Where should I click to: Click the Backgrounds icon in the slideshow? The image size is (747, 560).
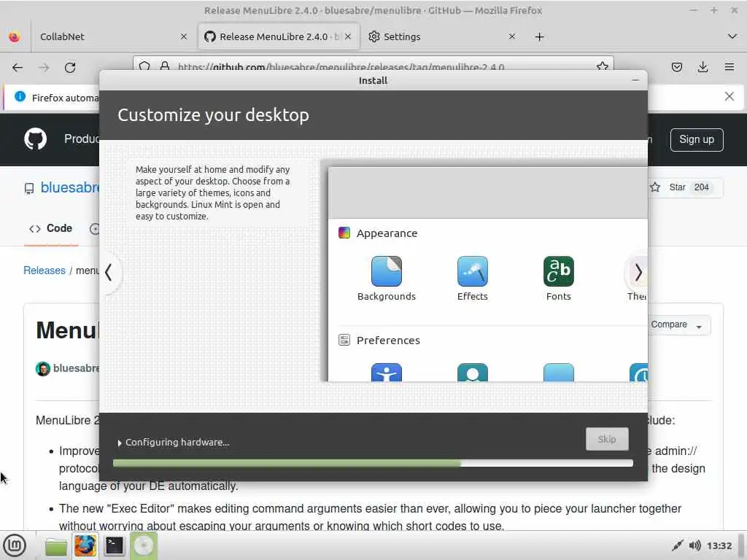click(387, 271)
